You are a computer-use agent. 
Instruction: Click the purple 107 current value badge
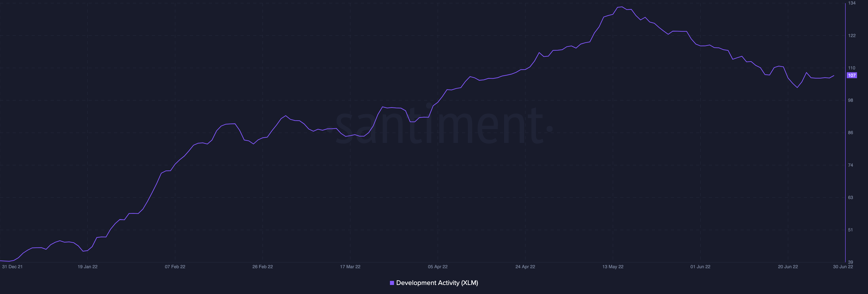pyautogui.click(x=851, y=76)
